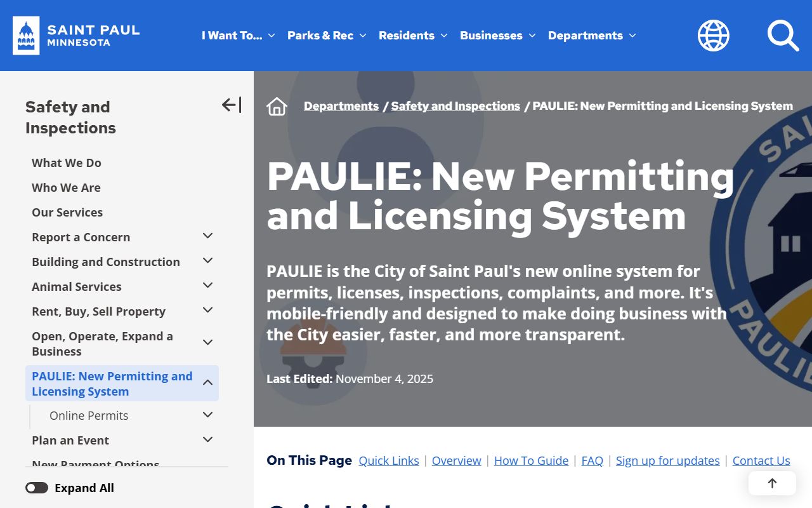Expand the Report a Concern chevron
This screenshot has width=812, height=508.
(207, 236)
